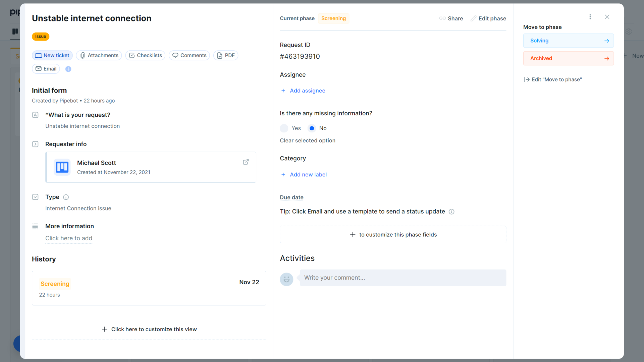Archive the card via Move to phase
The height and width of the screenshot is (362, 644).
click(x=568, y=58)
